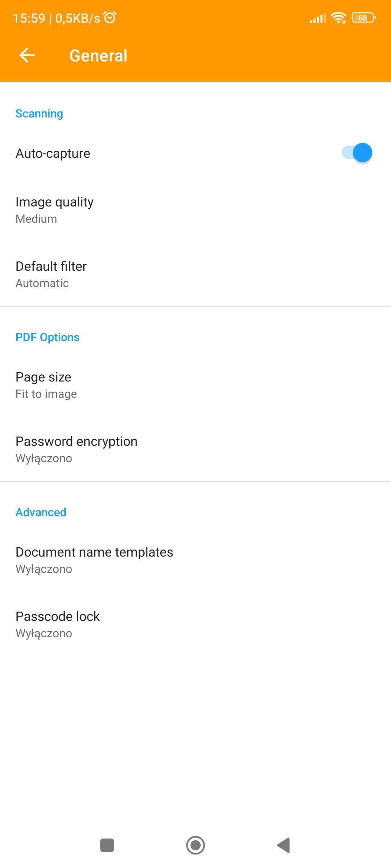Open the Default filter chooser
The width and height of the screenshot is (391, 868).
point(196,274)
